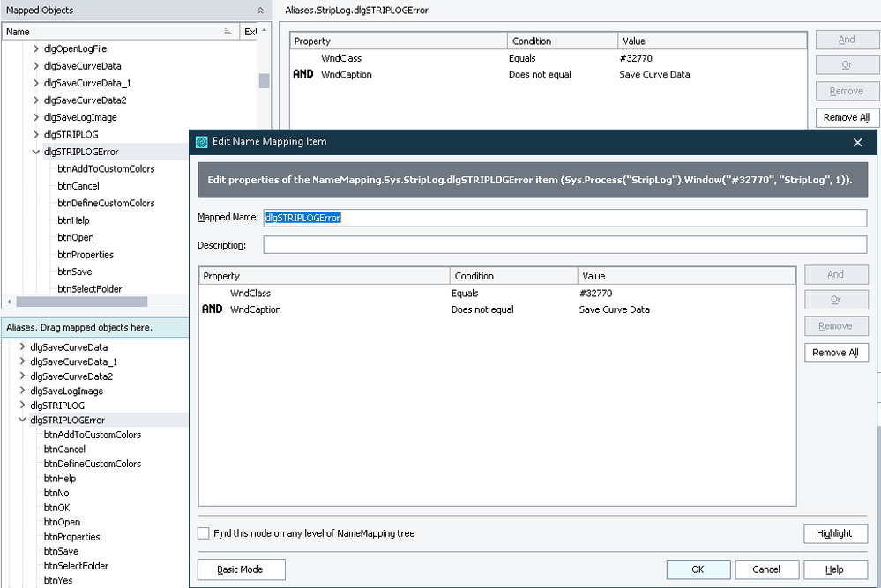Image resolution: width=881 pixels, height=588 pixels.
Task: Click the Highlight button
Action: click(835, 533)
